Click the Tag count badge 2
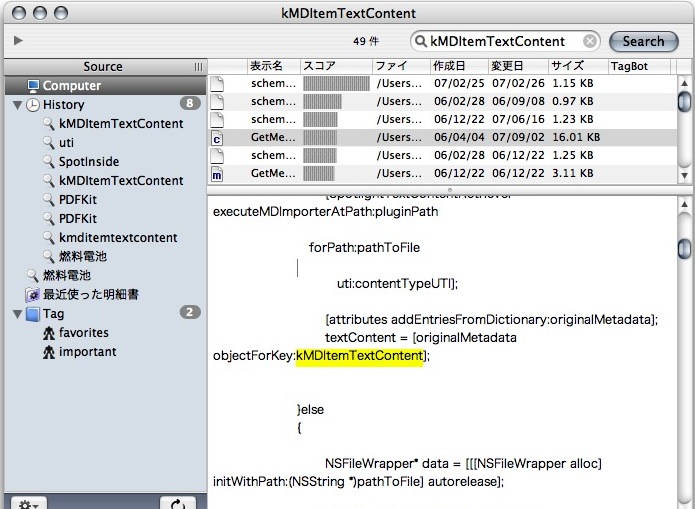The image size is (695, 509). (190, 313)
